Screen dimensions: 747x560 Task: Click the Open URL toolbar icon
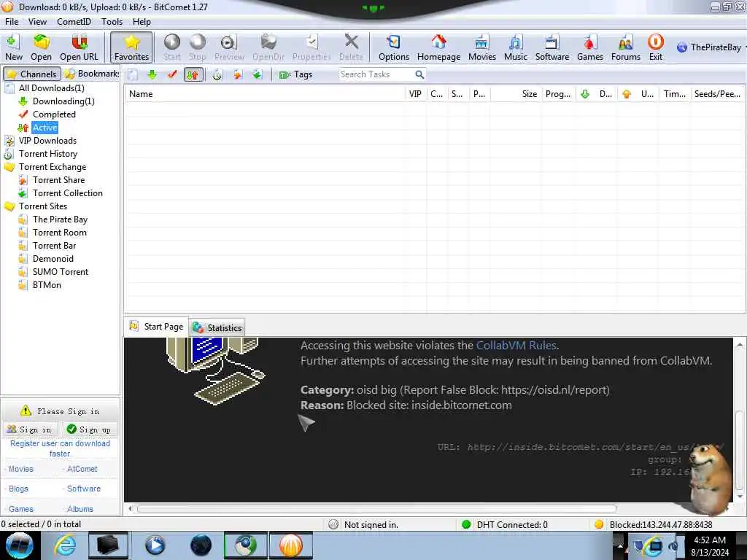79,47
